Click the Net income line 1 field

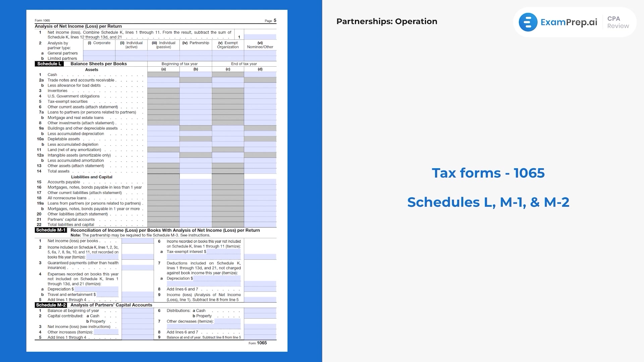[x=265, y=37]
